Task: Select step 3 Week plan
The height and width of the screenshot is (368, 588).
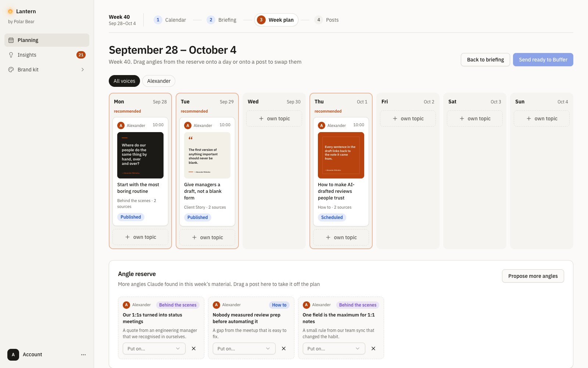Action: click(276, 20)
